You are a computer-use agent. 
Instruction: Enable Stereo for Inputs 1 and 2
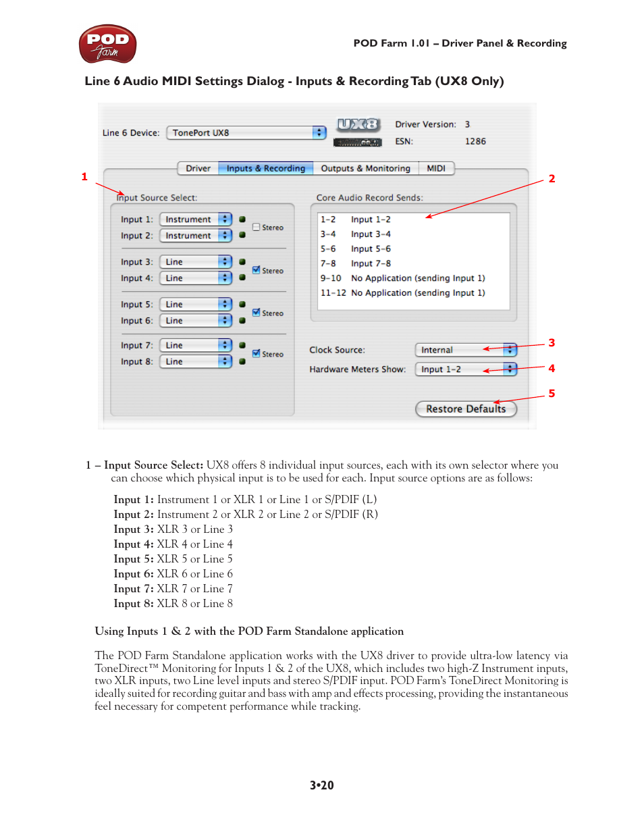(x=257, y=228)
